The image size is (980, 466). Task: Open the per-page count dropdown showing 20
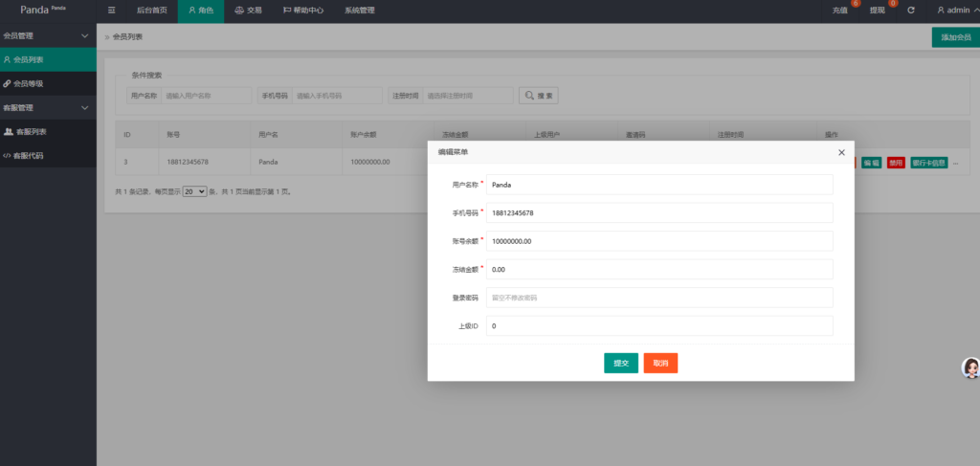coord(194,191)
